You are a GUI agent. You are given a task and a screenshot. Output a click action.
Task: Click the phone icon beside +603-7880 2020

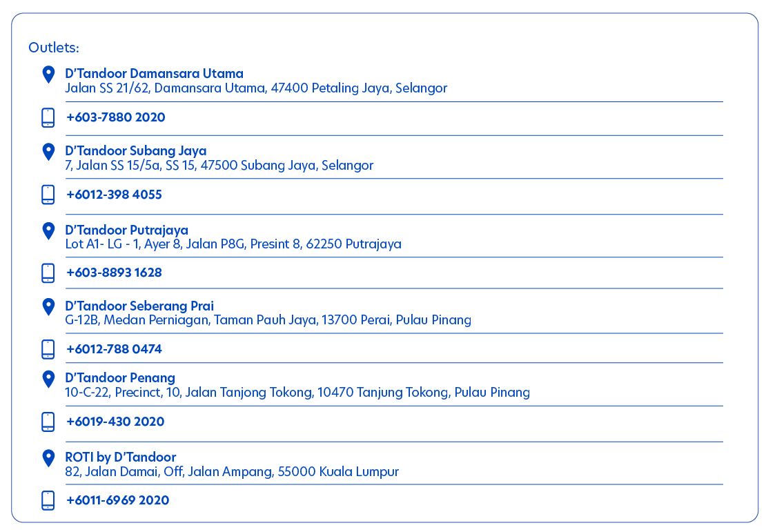click(48, 118)
